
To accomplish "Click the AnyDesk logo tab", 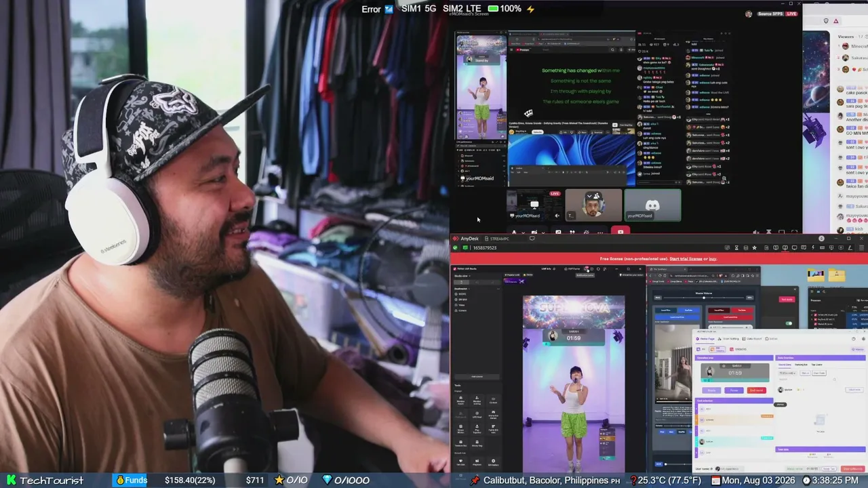I will tap(466, 239).
